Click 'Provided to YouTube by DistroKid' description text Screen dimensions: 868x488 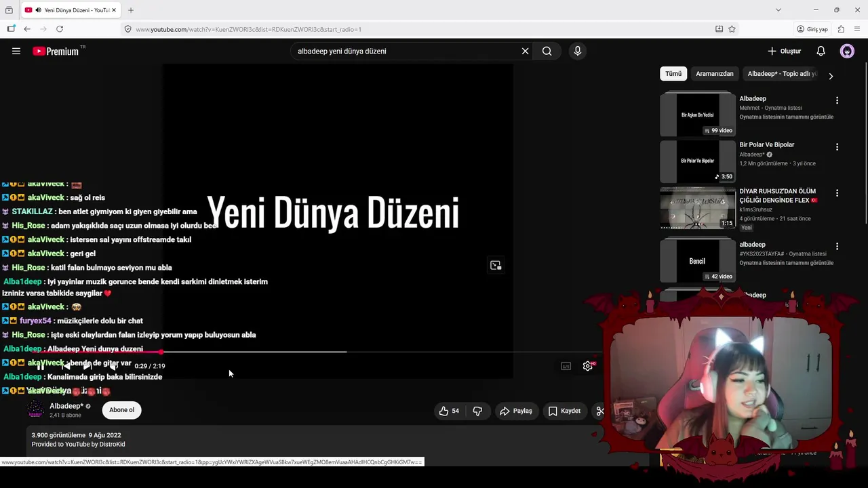coord(78,445)
